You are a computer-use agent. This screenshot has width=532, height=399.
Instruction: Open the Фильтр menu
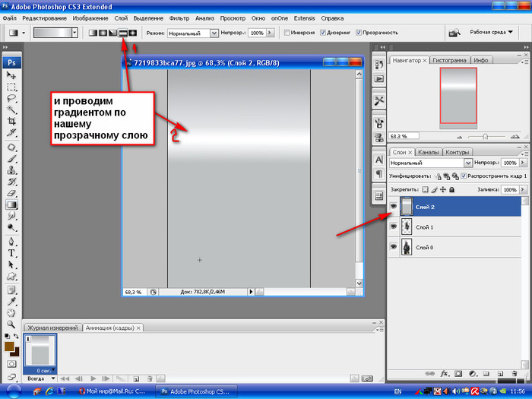pos(179,18)
